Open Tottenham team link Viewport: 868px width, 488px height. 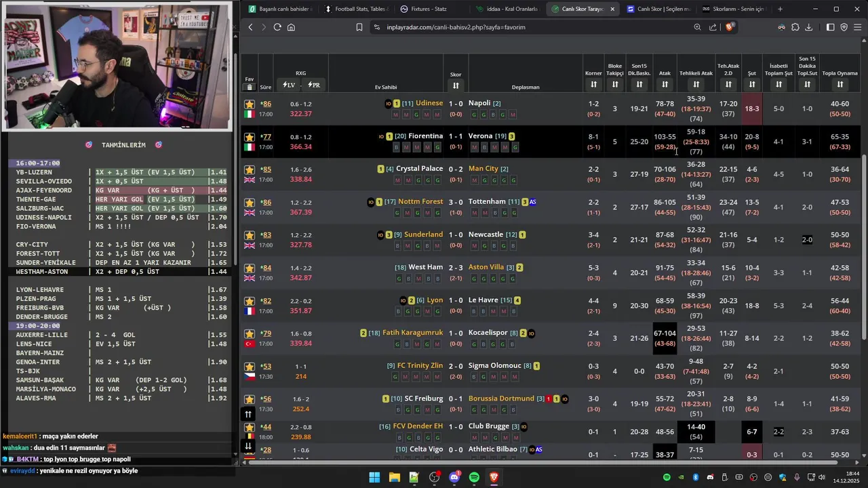[x=487, y=201]
